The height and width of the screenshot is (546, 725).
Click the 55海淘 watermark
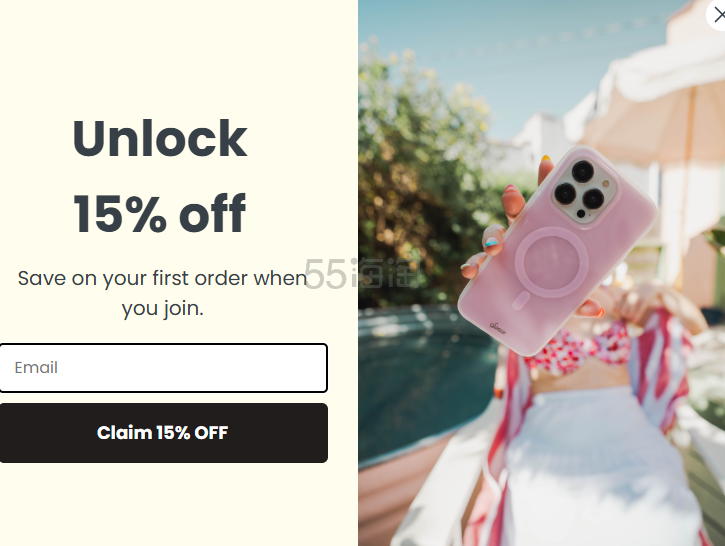click(x=361, y=273)
